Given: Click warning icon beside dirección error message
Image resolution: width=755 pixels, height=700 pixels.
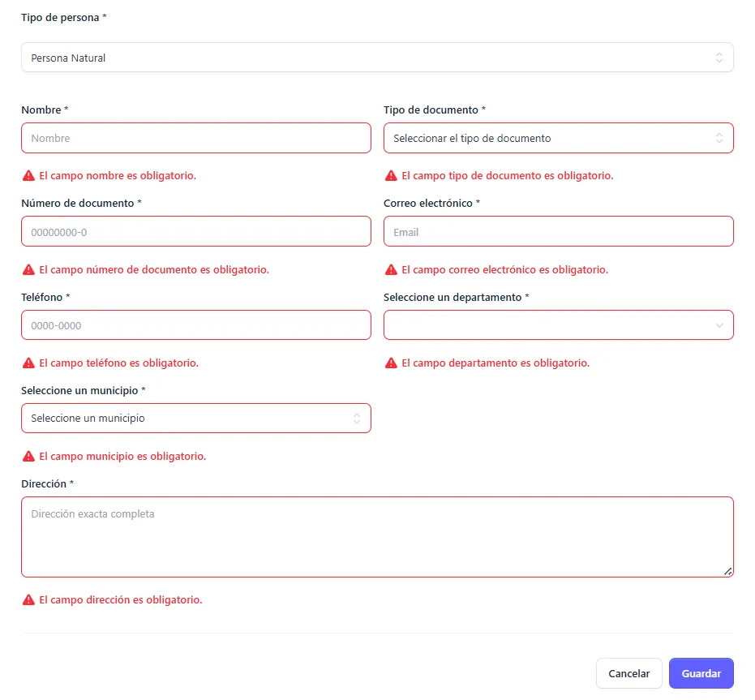Looking at the screenshot, I should pos(28,599).
